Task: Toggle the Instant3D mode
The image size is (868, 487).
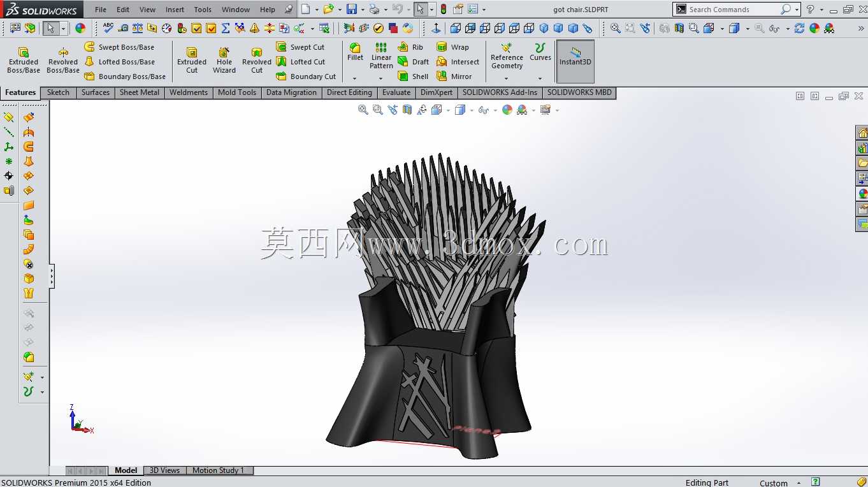Action: 575,62
